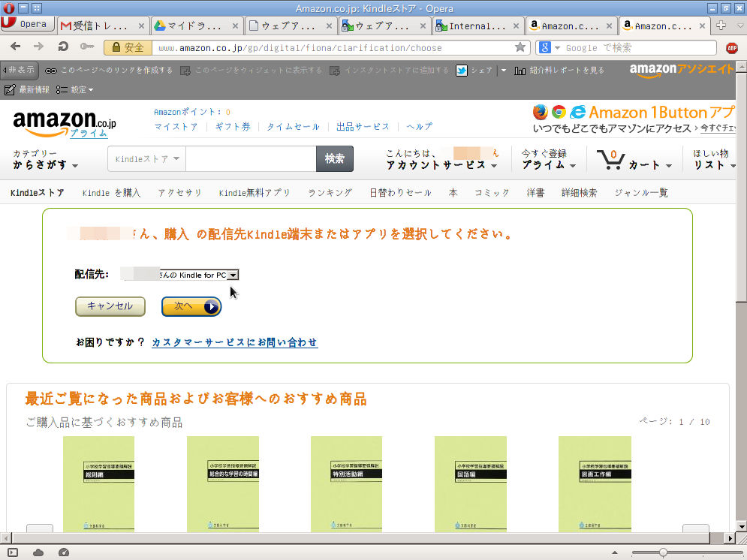Viewport: 747px width, 560px height.
Task: Open the password key (wand) icon
Action: click(86, 47)
